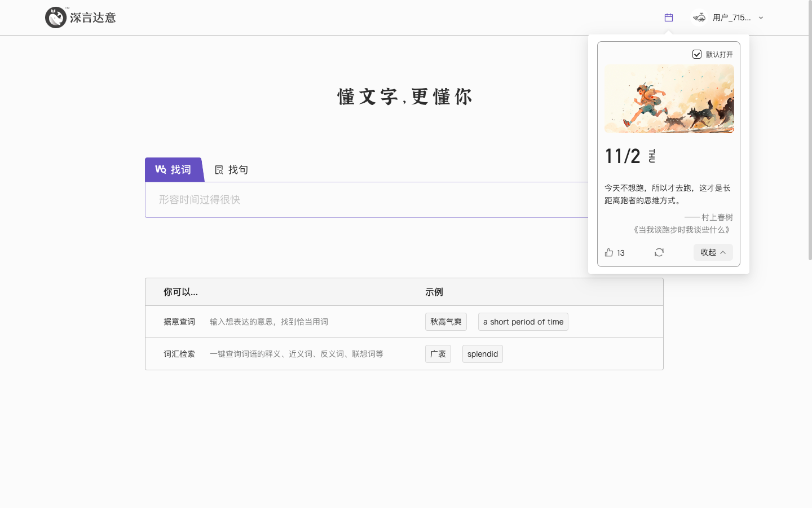812x508 pixels.
Task: Uncheck the 默认打开 checkbox
Action: point(697,54)
